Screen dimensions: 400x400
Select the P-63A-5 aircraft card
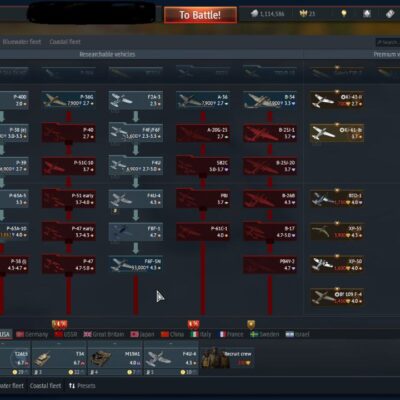[14, 199]
